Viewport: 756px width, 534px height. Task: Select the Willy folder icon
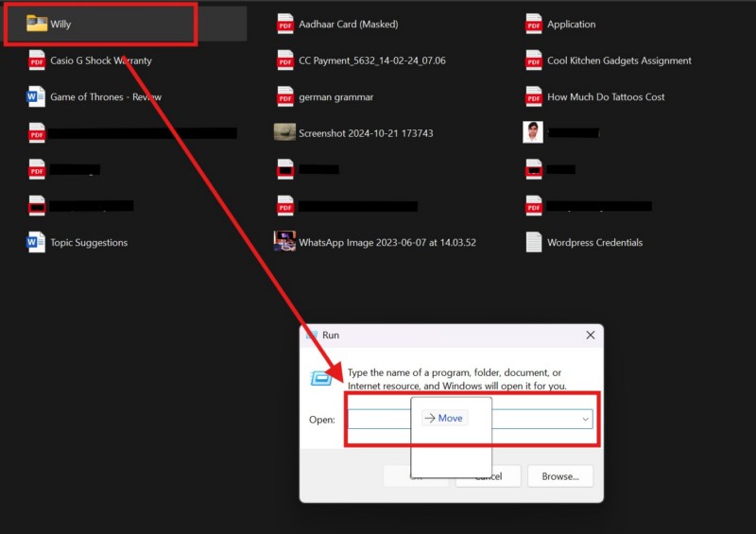37,23
